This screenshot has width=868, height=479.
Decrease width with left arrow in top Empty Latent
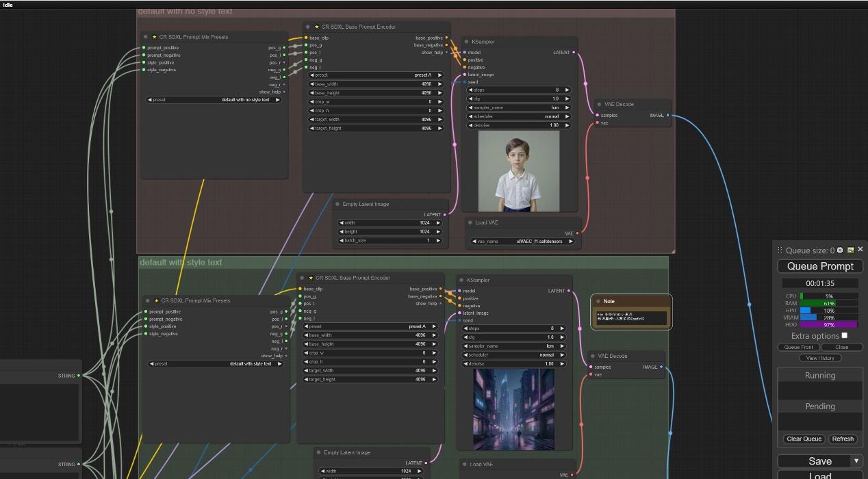pyautogui.click(x=342, y=222)
